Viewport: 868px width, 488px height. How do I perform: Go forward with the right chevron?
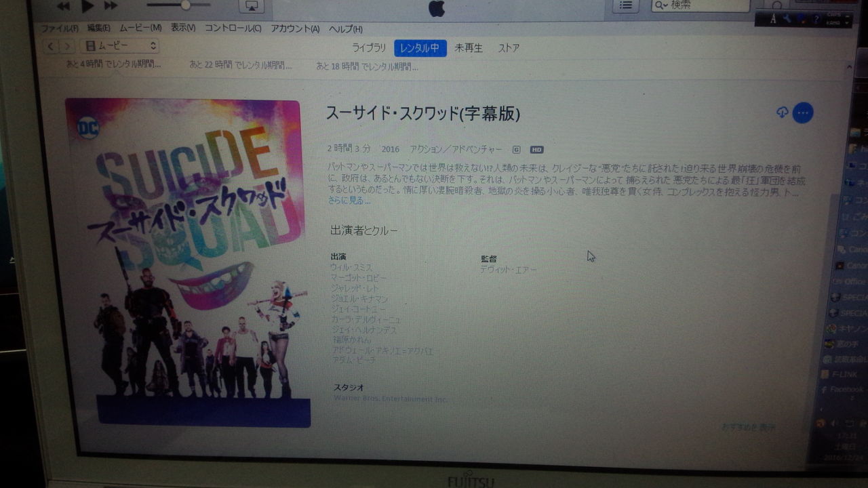tap(66, 46)
